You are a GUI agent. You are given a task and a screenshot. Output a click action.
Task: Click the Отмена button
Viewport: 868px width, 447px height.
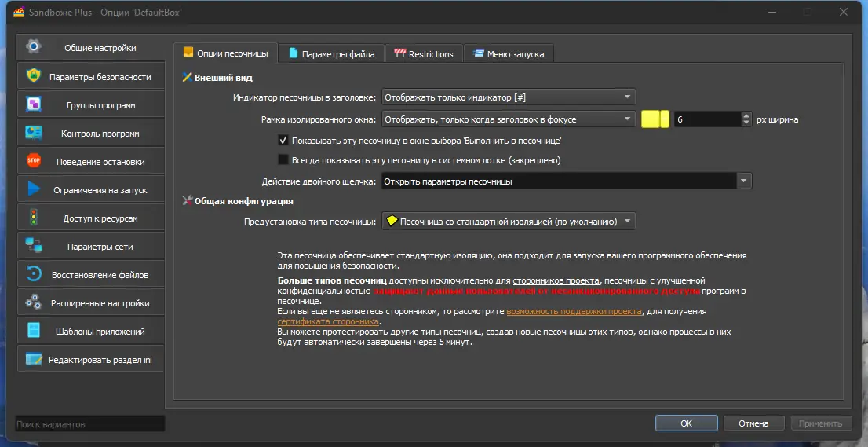point(753,423)
